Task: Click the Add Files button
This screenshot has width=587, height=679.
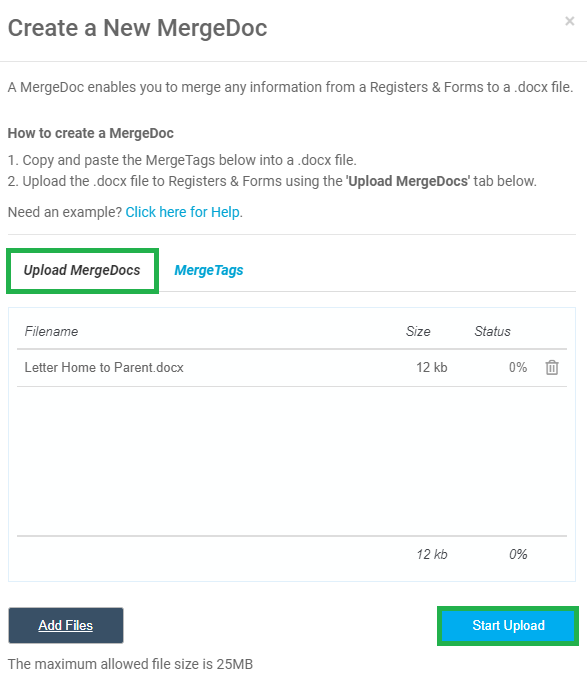Action: 66,625
